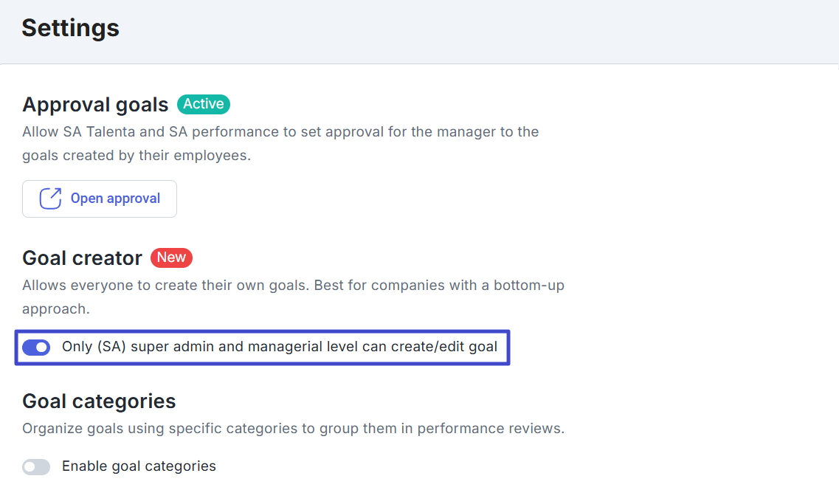Select the Goal creator section heading
839x504 pixels.
(x=82, y=258)
